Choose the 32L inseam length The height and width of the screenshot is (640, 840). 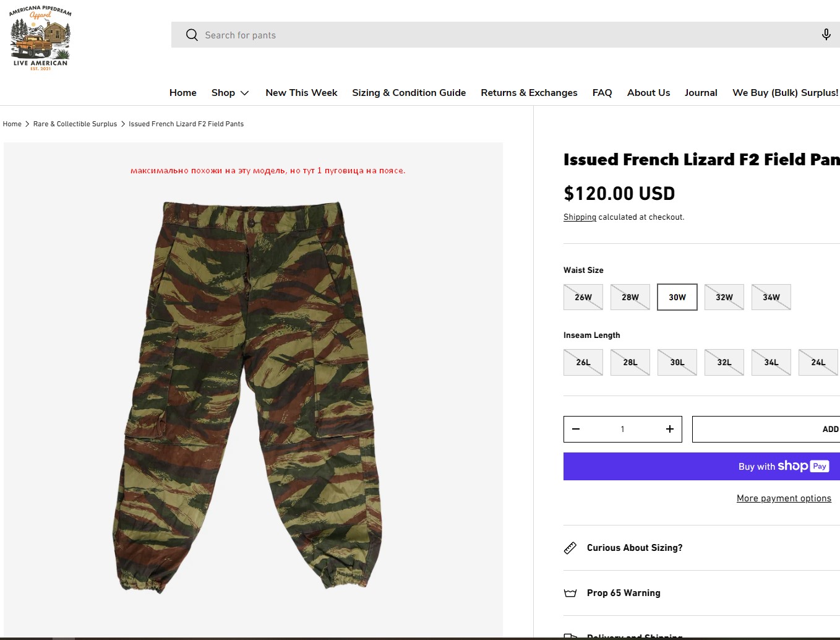(724, 362)
